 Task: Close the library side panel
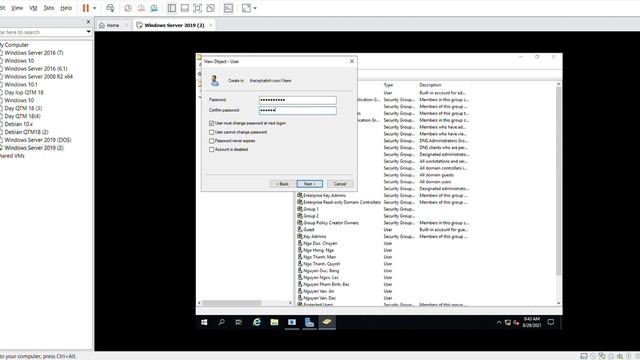click(89, 22)
